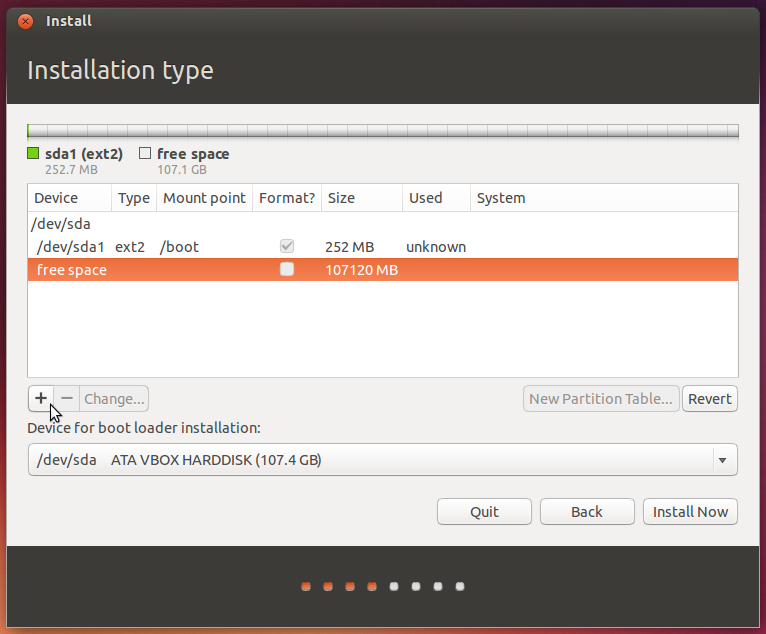Go Back to the previous step

(587, 511)
